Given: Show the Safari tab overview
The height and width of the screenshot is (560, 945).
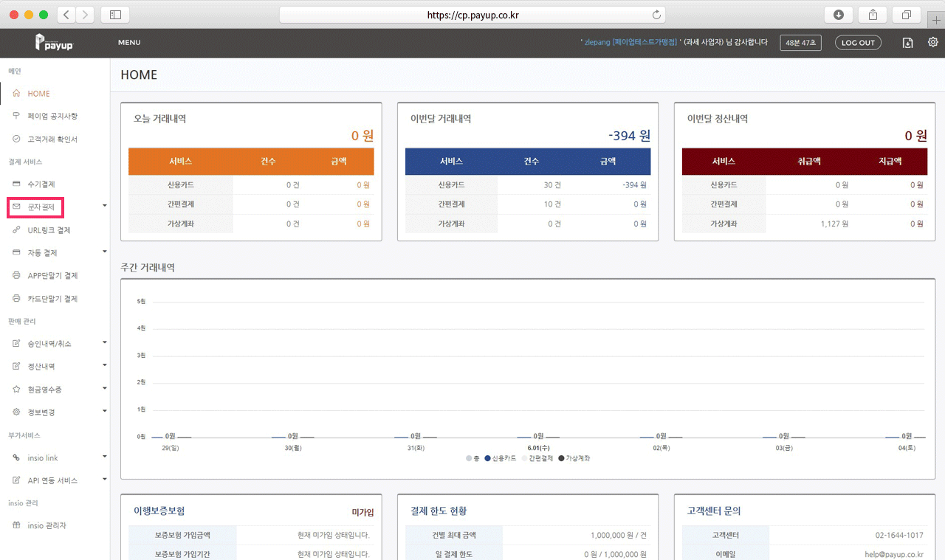Looking at the screenshot, I should click(906, 15).
